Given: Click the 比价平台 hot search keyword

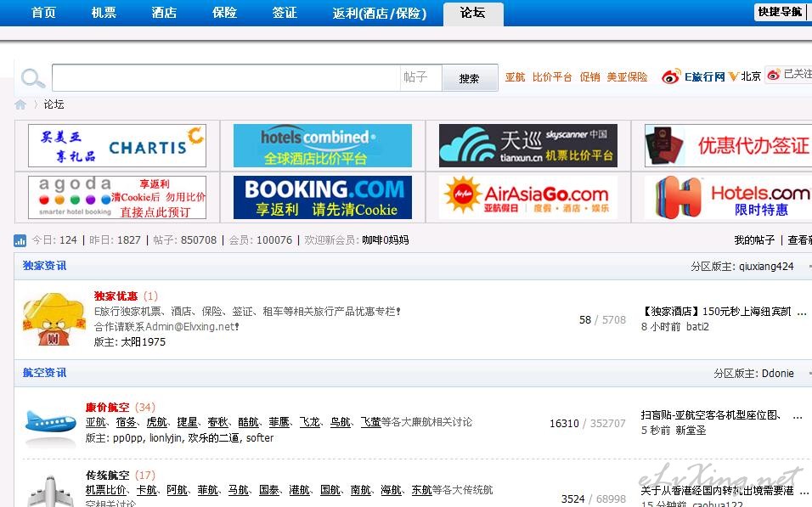Looking at the screenshot, I should pos(552,77).
